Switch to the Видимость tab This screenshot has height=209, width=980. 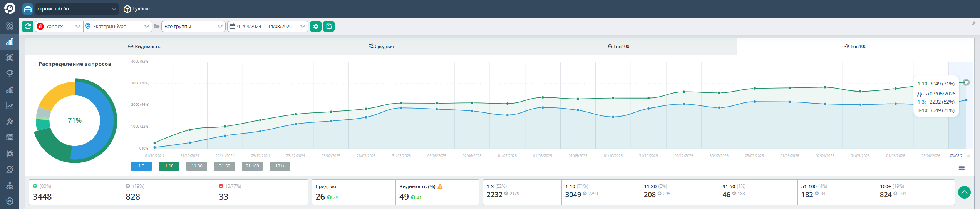(x=144, y=47)
